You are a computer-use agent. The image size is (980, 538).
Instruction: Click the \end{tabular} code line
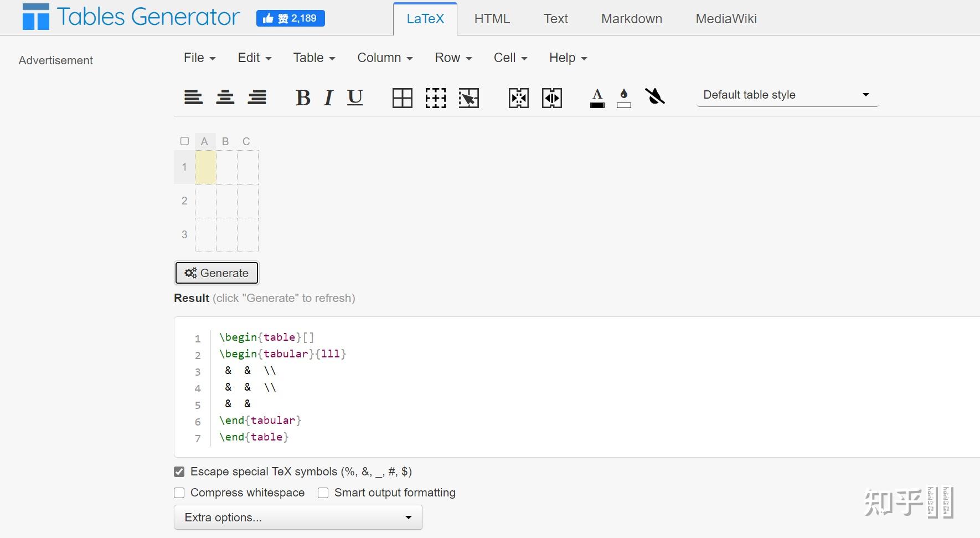[260, 421]
